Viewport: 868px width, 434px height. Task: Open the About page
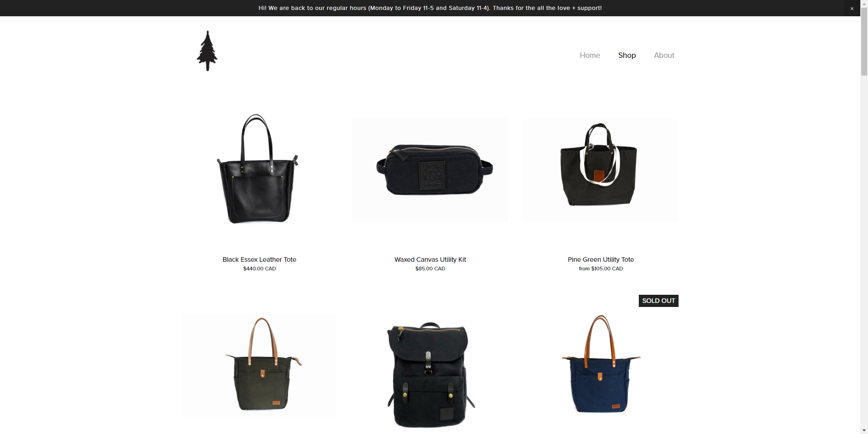(x=664, y=55)
